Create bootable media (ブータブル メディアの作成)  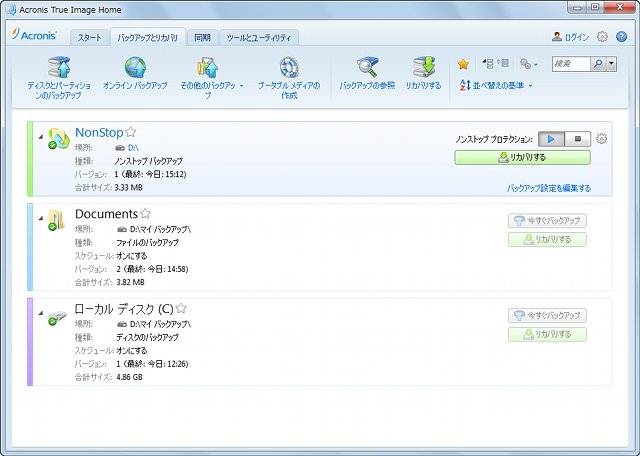tap(289, 68)
